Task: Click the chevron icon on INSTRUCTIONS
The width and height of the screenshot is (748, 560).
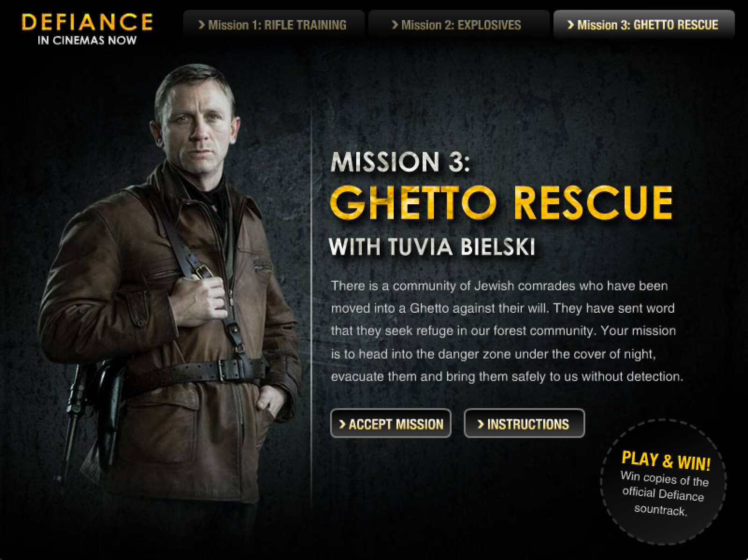Action: (x=481, y=424)
